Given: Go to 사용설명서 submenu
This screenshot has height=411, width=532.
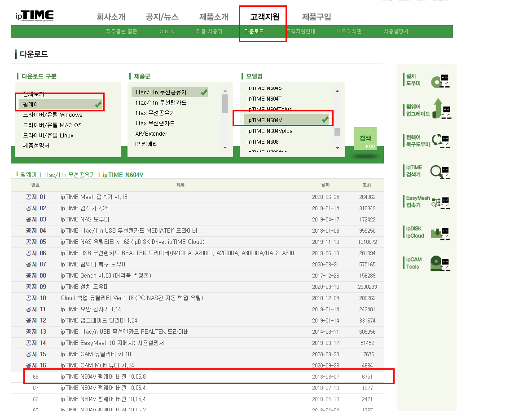Looking at the screenshot, I should [x=396, y=31].
